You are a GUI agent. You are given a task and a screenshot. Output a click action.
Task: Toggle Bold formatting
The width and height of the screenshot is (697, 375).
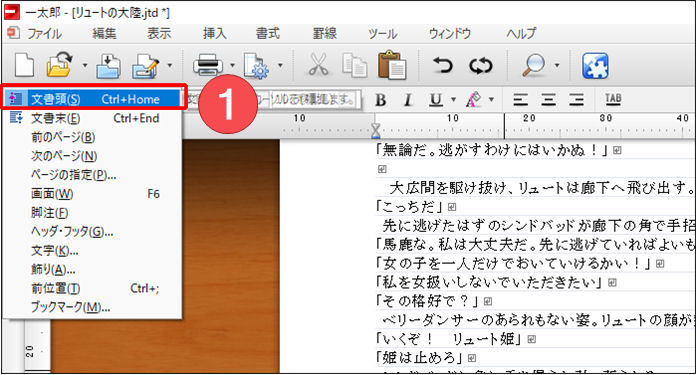pos(381,100)
